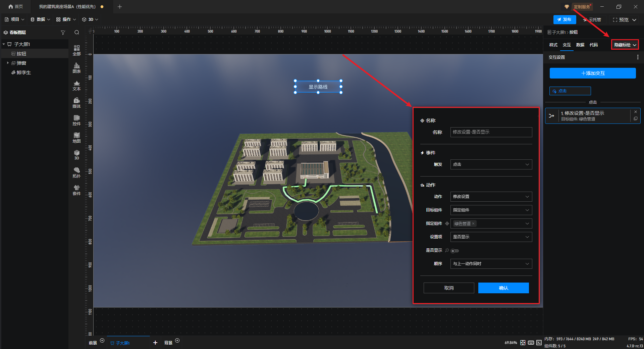Switch to the 数据 tab in properties panel

(580, 45)
